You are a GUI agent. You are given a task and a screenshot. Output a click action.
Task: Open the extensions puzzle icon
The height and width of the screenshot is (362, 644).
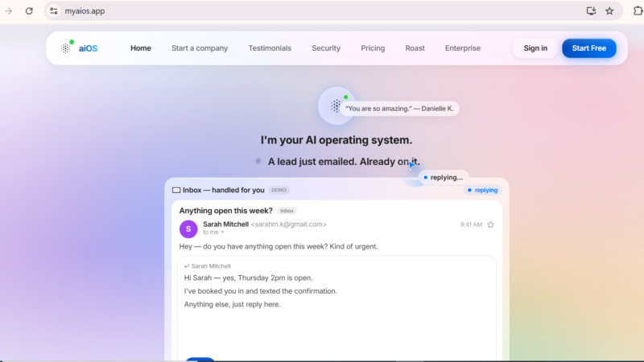coord(638,11)
